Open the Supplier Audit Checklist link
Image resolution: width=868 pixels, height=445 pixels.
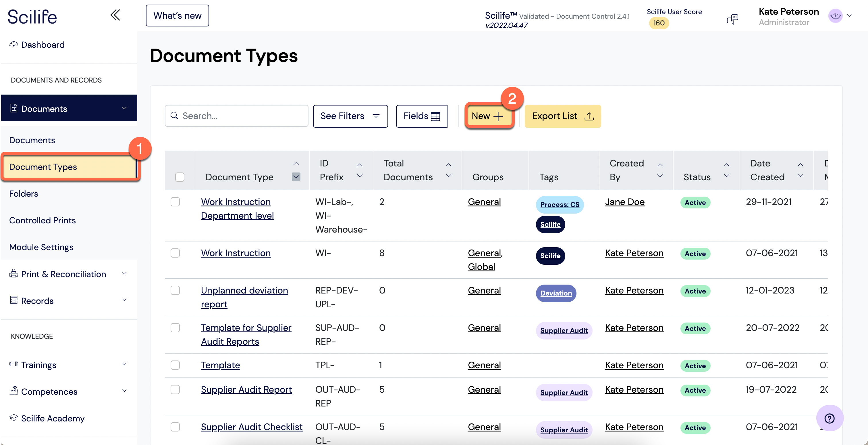[251, 427]
